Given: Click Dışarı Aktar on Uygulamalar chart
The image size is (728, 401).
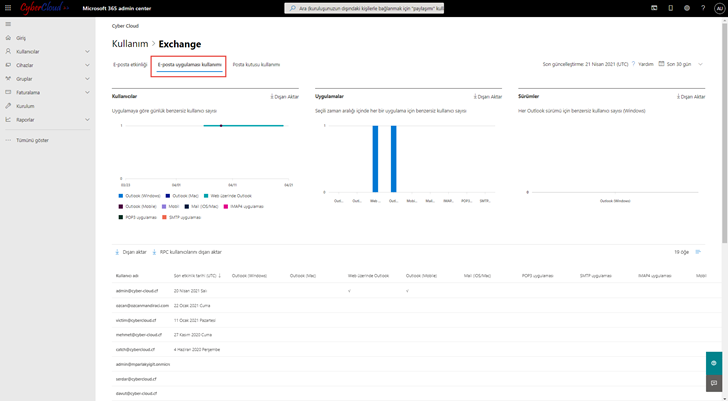Looking at the screenshot, I should (488, 97).
